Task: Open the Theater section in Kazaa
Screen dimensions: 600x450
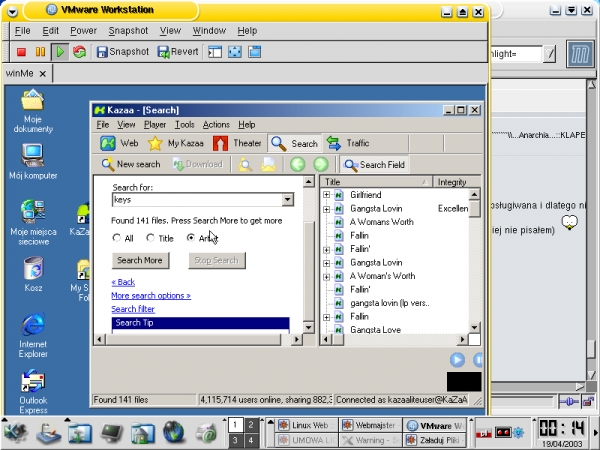Action: [x=237, y=143]
